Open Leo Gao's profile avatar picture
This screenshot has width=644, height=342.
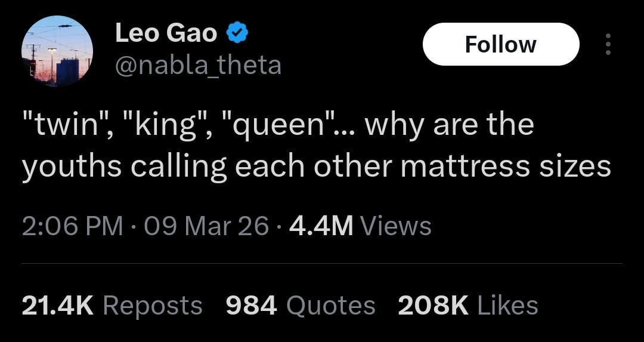(57, 51)
